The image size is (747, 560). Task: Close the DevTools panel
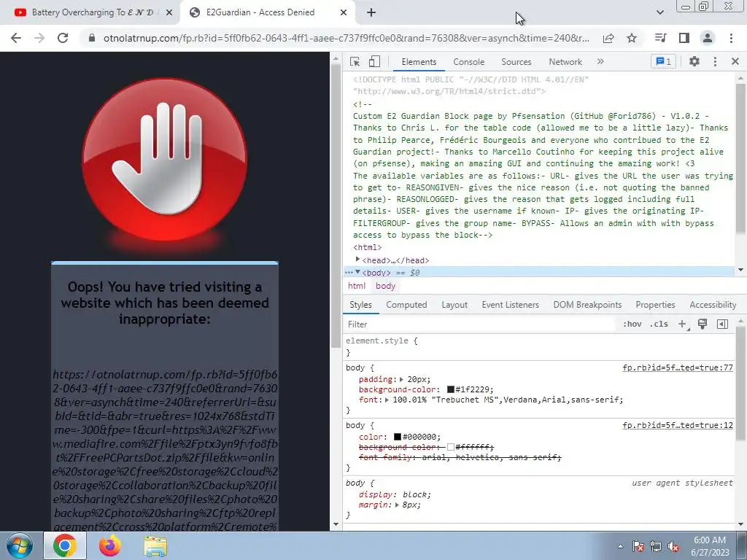tap(735, 61)
